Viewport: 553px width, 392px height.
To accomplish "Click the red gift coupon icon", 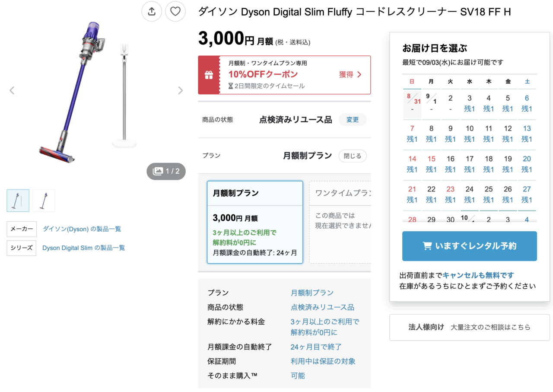I will [209, 75].
